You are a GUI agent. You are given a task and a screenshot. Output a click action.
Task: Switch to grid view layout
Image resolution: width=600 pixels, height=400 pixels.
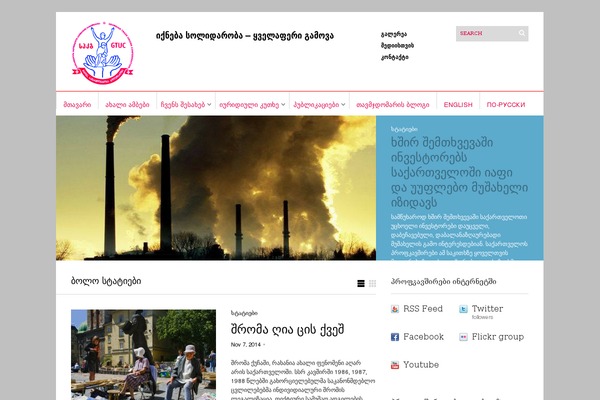click(372, 283)
